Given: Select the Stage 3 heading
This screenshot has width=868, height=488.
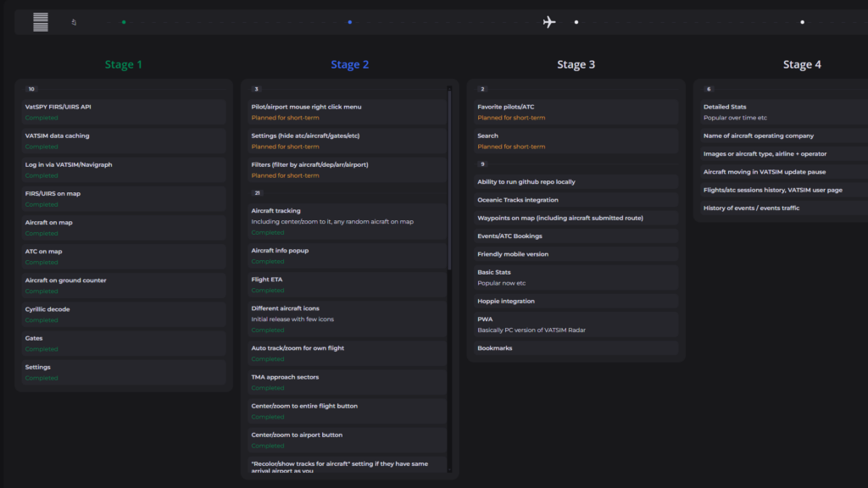Looking at the screenshot, I should pos(576,64).
